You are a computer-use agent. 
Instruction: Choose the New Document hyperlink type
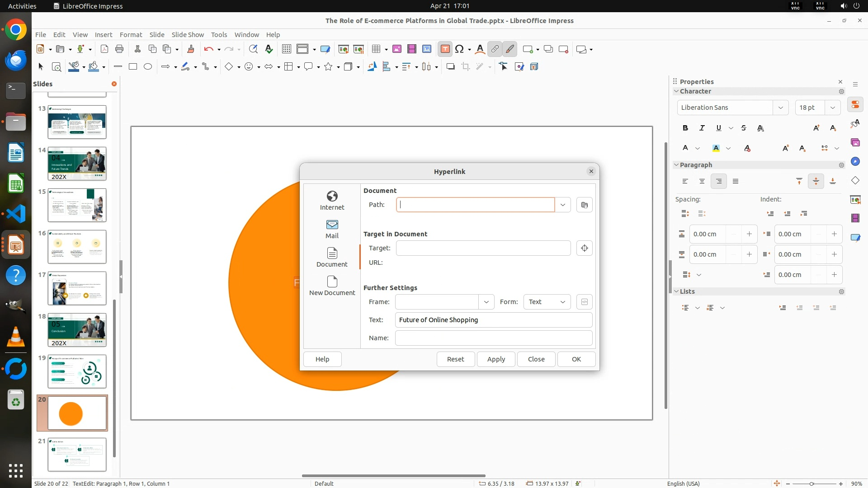[x=332, y=286]
